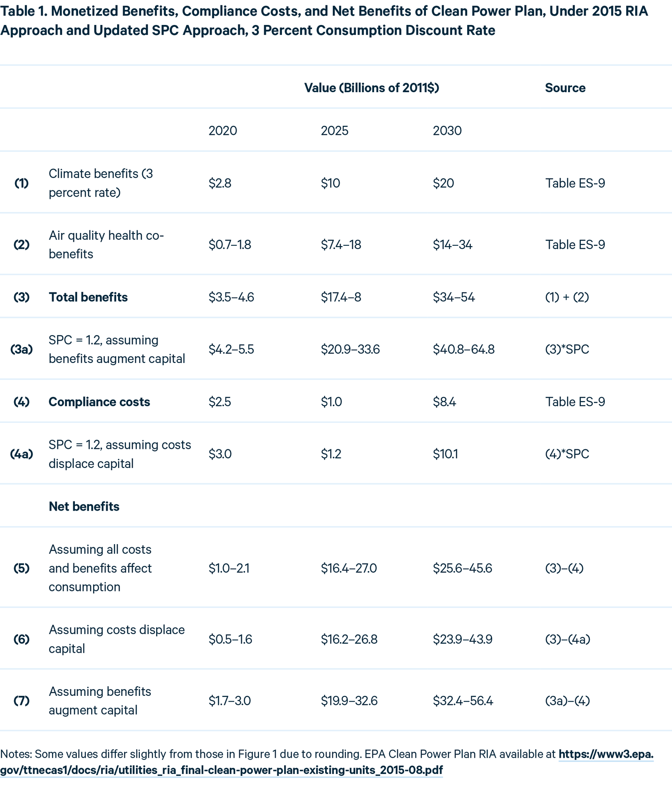Click the $14–34 co-benefits 2030 value
The image size is (672, 789).
[453, 245]
